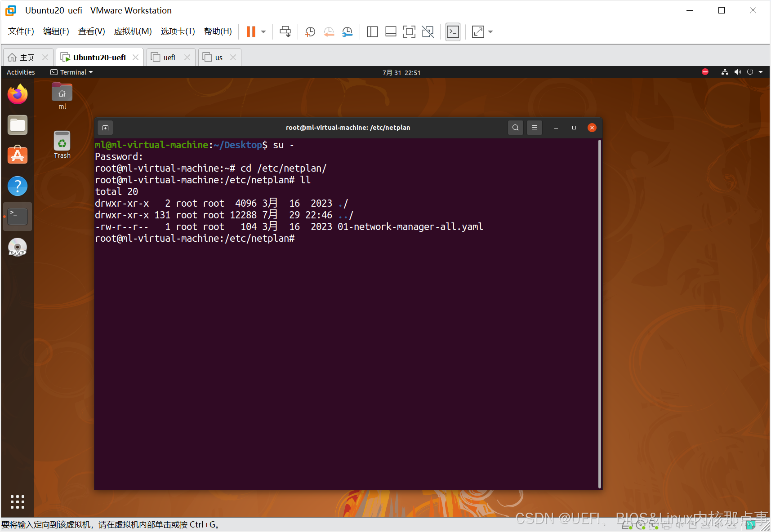The height and width of the screenshot is (532, 771).
Task: Open power options dropdown arrow beside pause
Action: [x=263, y=32]
